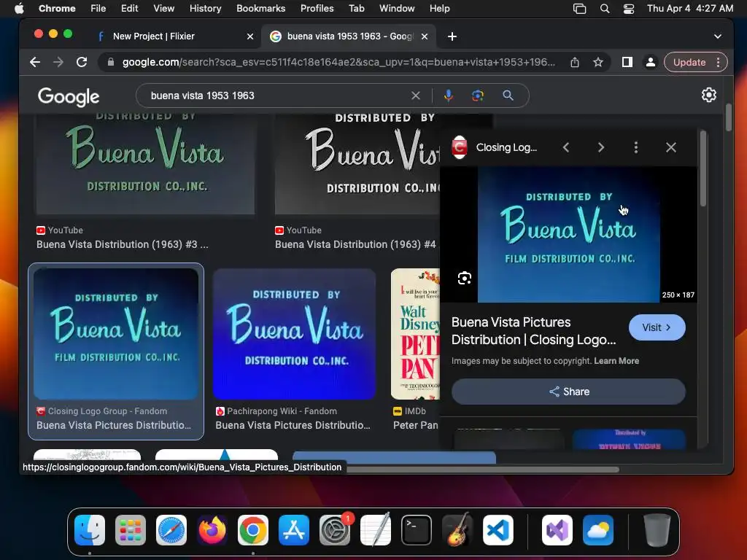Screen dimensions: 747x560
Task: Click the preview panel vertical scrollbar
Action: (x=703, y=169)
